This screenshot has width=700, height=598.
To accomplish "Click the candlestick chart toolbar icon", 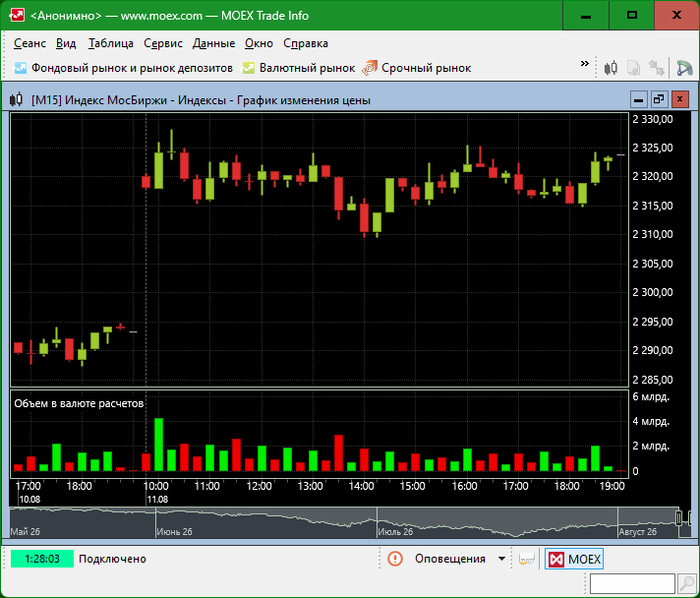I will 611,68.
